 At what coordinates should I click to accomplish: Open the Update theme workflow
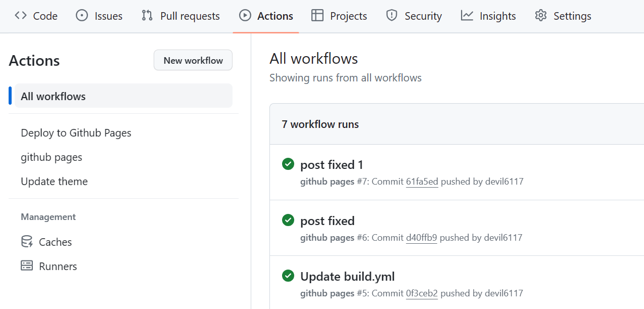[54, 182]
